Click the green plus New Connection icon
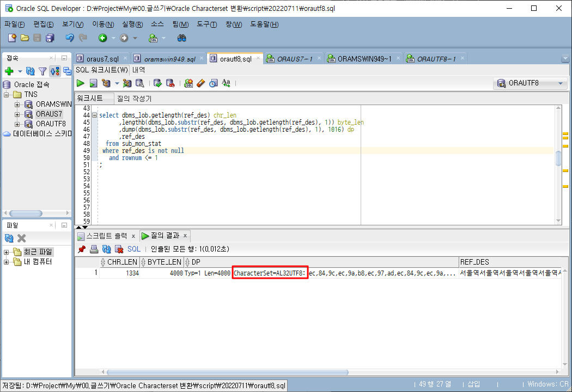Screen dimensions: 572x392 tap(9, 71)
